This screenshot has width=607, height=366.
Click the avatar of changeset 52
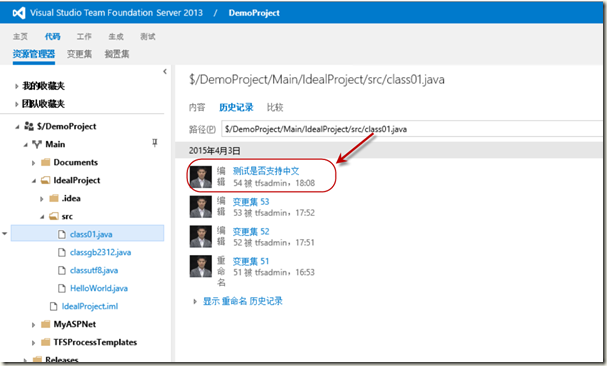click(x=201, y=237)
